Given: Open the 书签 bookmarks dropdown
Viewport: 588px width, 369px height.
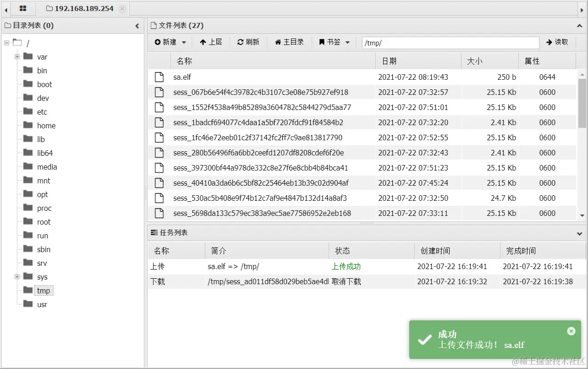Looking at the screenshot, I should click(335, 42).
